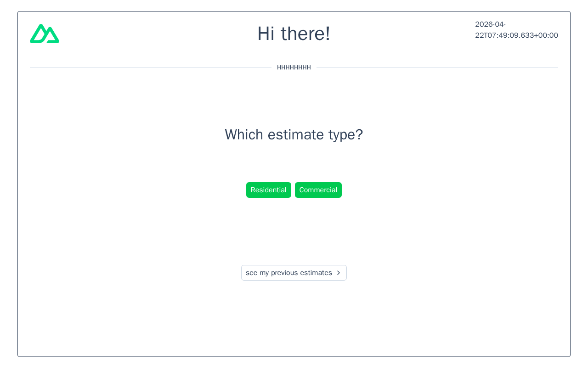Go home via the header logo
Screen dimensions: 588x368
coord(45,34)
